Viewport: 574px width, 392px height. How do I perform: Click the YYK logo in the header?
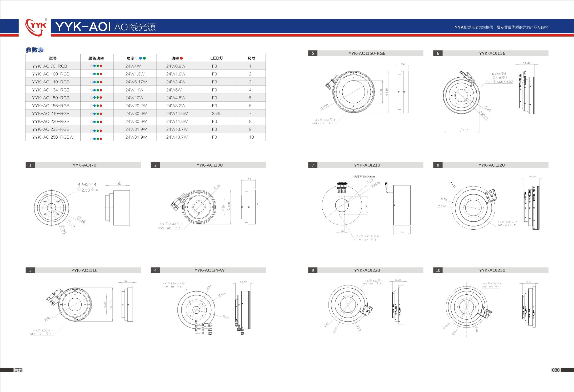tap(36, 27)
